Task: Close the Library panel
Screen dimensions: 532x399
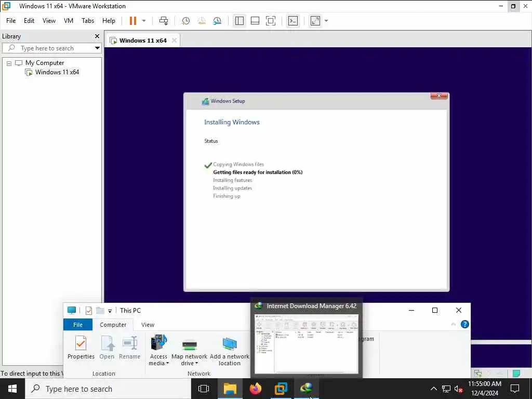Action: coord(97,36)
